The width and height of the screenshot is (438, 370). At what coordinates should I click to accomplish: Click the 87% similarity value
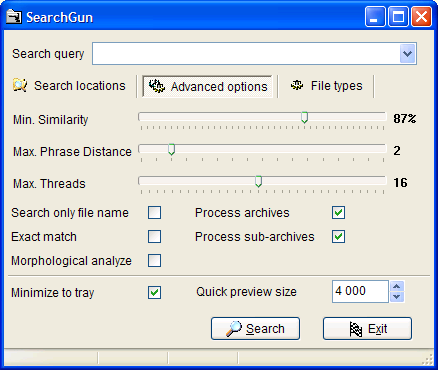[x=405, y=118]
